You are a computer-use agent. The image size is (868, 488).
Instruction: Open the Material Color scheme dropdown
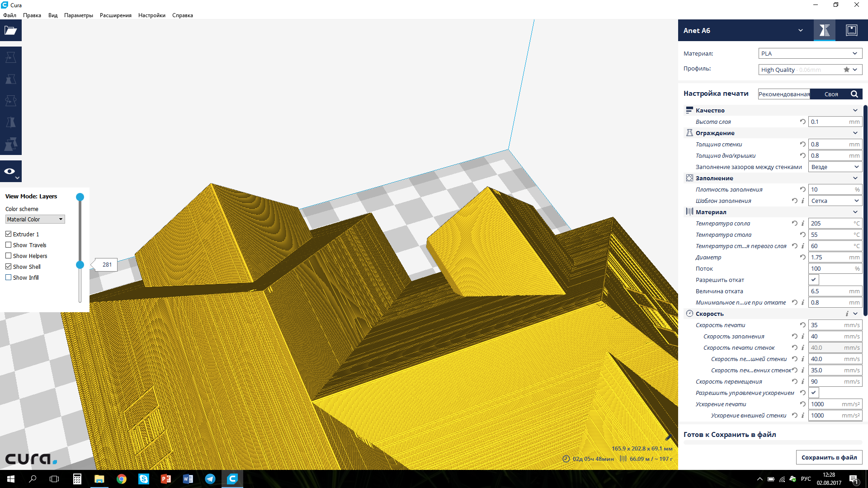[35, 219]
